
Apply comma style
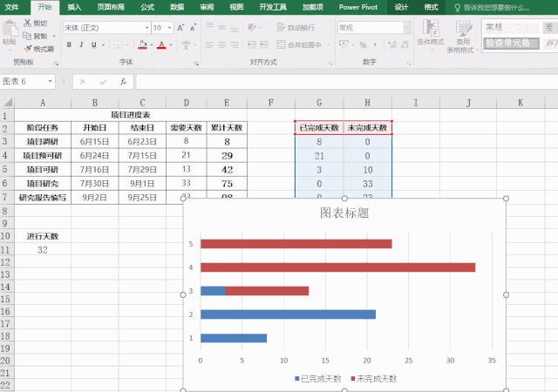(x=375, y=44)
